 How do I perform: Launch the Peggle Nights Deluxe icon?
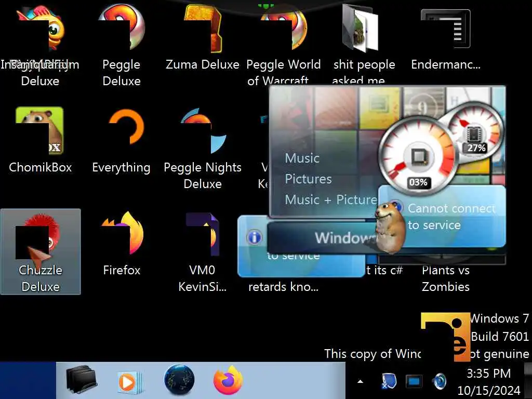tap(203, 149)
